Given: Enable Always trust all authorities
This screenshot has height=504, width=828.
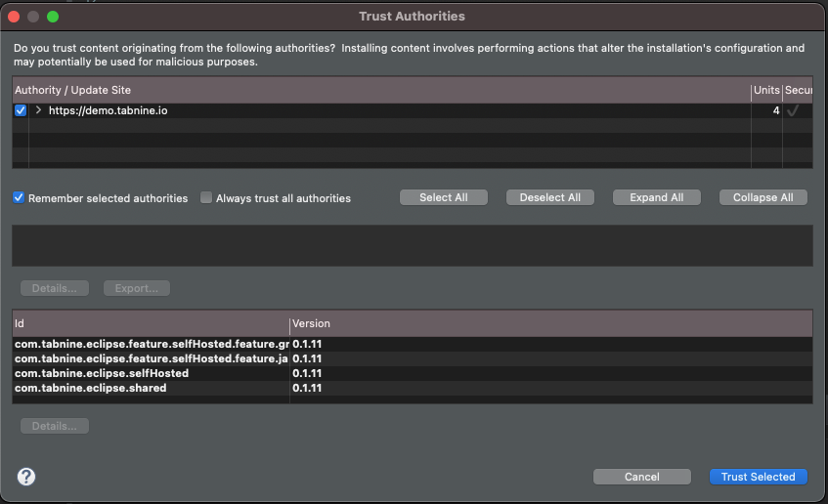Looking at the screenshot, I should (206, 197).
